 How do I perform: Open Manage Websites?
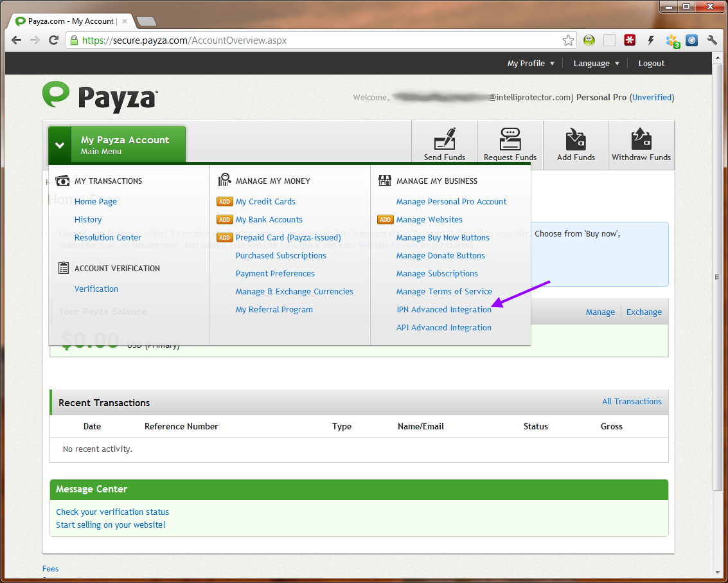[x=429, y=220]
